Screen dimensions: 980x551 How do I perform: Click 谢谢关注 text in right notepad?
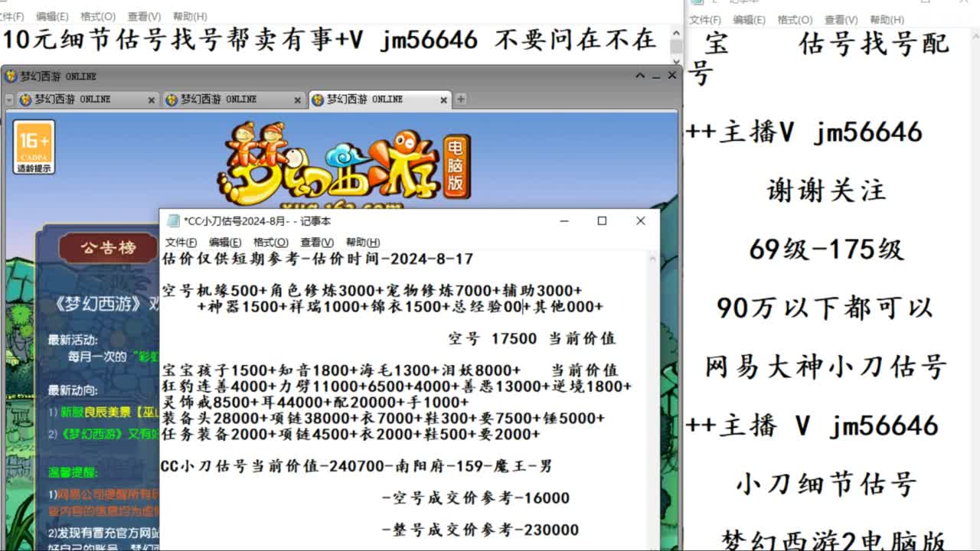pos(826,191)
